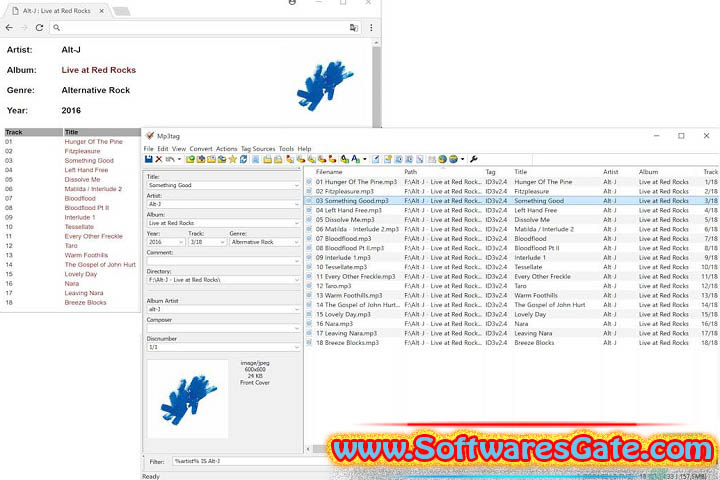The image size is (720, 480).
Task: Click the 'Live at Red Rocks' album link in browser
Action: click(99, 70)
